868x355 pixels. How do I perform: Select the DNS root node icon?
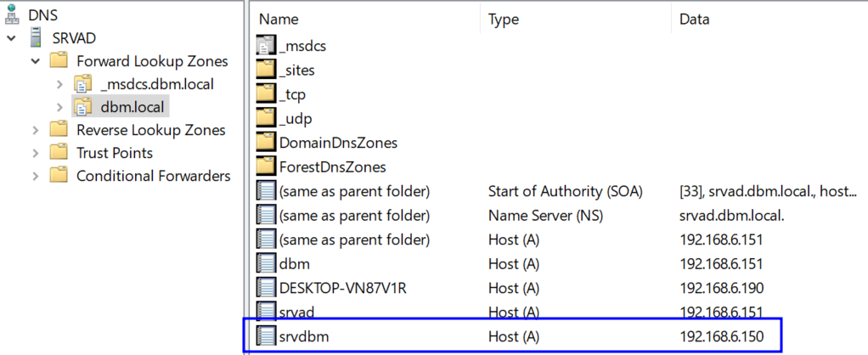coord(12,15)
